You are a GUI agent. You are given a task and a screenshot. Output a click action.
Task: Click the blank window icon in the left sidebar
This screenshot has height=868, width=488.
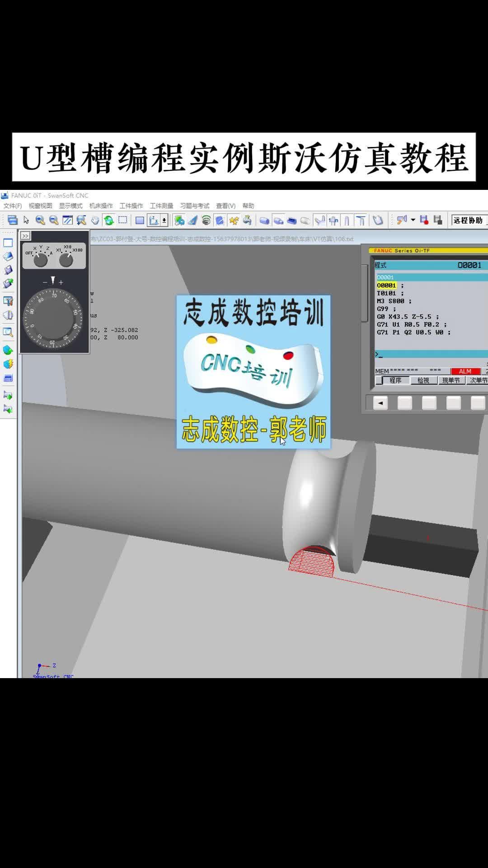(8, 243)
